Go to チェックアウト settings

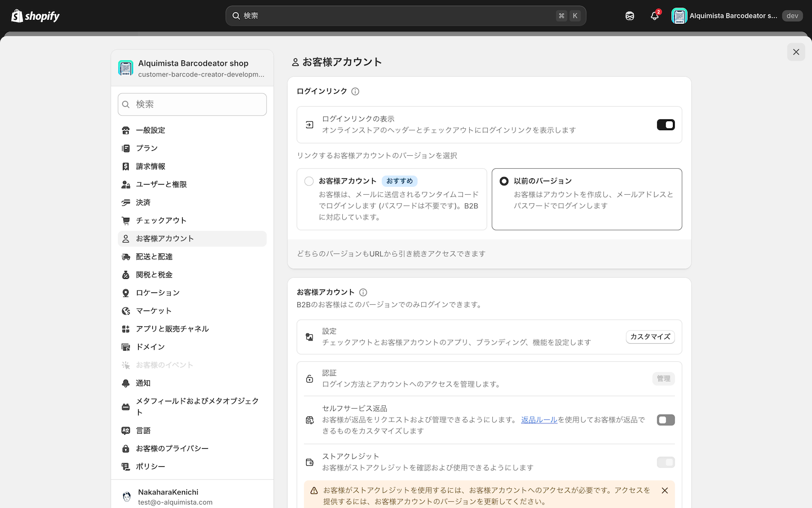(161, 221)
